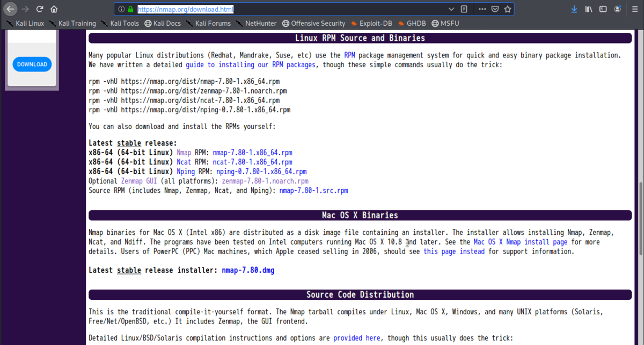Open the MSFU bookmark
The width and height of the screenshot is (644, 345).
click(x=445, y=23)
